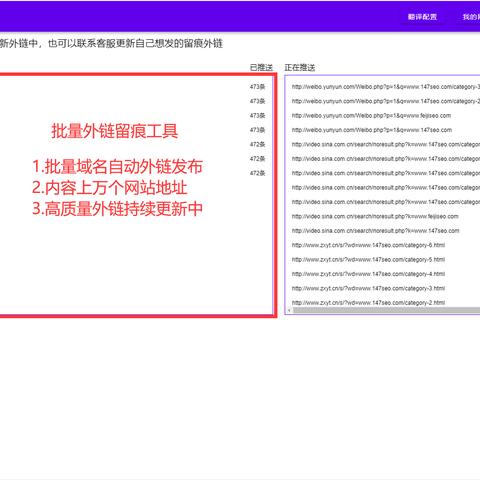The height and width of the screenshot is (480, 480).
Task: Select zxyt.cn URL ending category-4.html
Action: 368,274
